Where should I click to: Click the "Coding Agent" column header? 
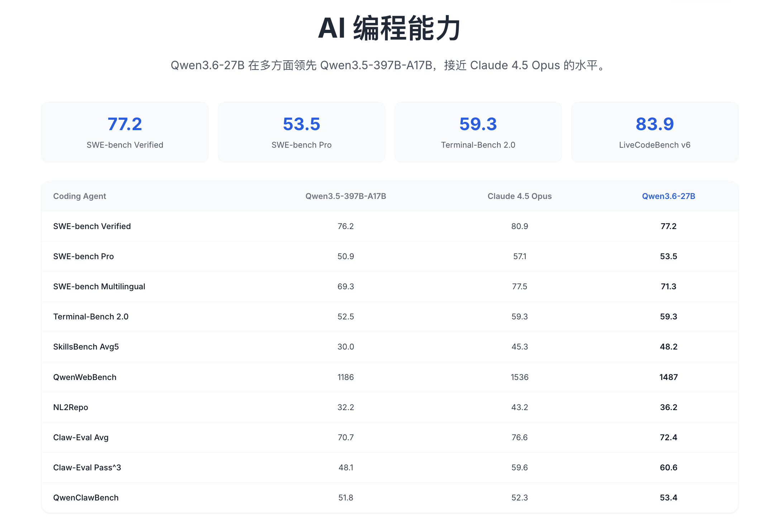[x=80, y=196]
